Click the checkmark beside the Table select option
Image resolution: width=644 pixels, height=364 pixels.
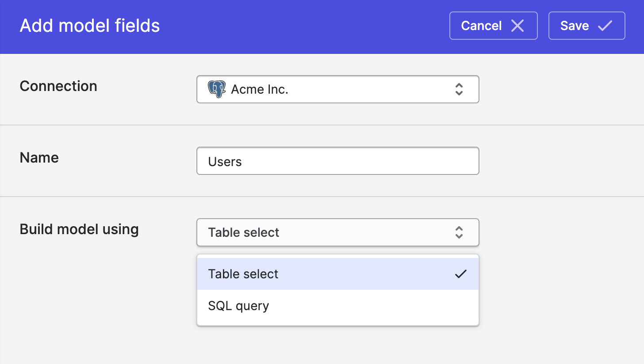[460, 274]
